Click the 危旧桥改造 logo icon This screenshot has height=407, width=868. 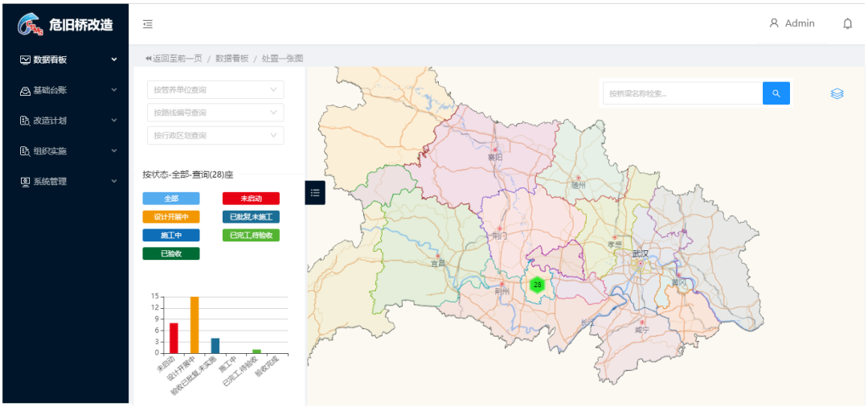pyautogui.click(x=30, y=25)
